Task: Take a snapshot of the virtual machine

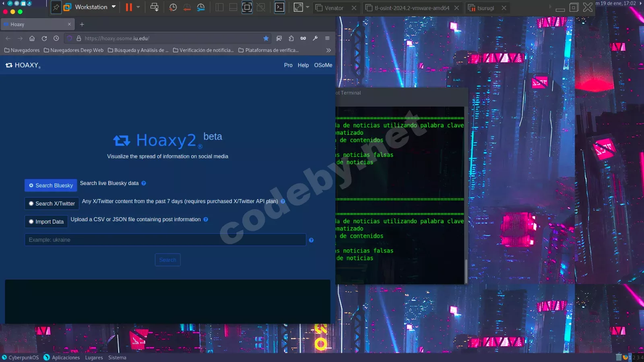Action: (x=173, y=7)
